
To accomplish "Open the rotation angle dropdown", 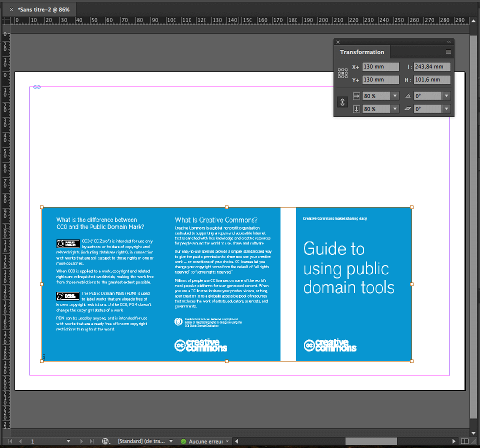I will click(446, 96).
